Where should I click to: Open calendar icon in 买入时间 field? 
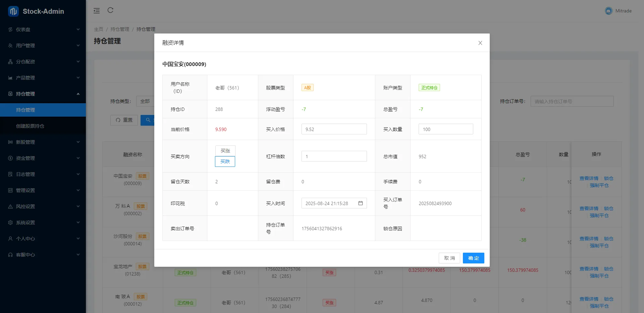pyautogui.click(x=361, y=203)
